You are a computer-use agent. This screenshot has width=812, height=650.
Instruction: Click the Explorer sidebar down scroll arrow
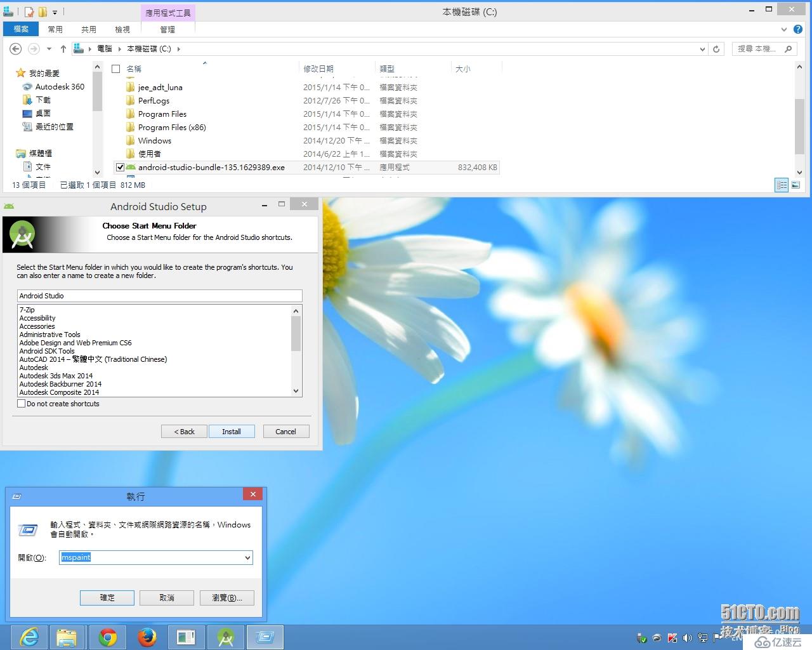pos(97,172)
